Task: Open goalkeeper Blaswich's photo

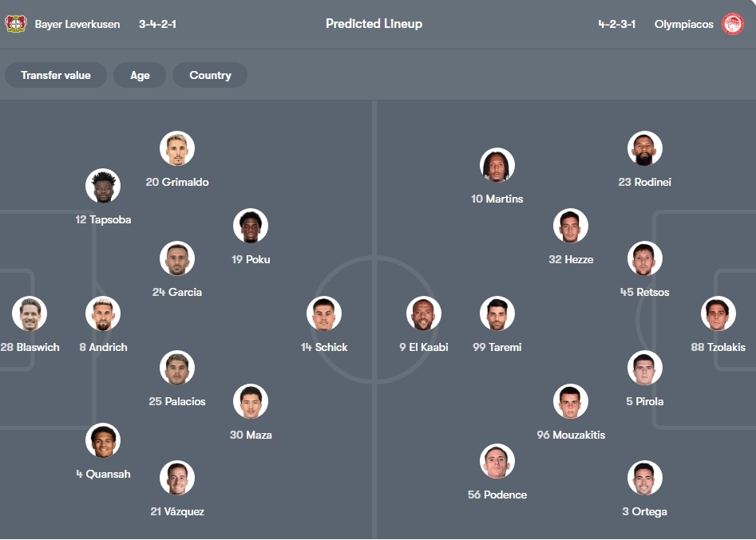Action: [x=30, y=314]
